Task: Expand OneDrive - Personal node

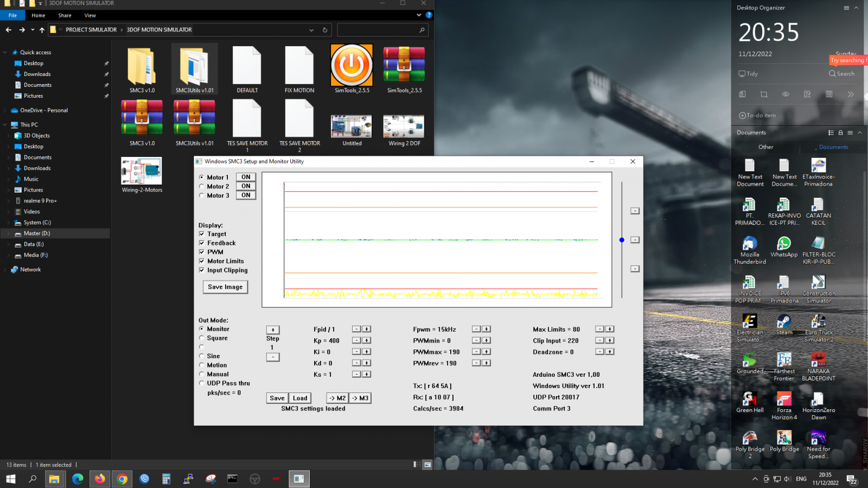Action: tap(5, 110)
